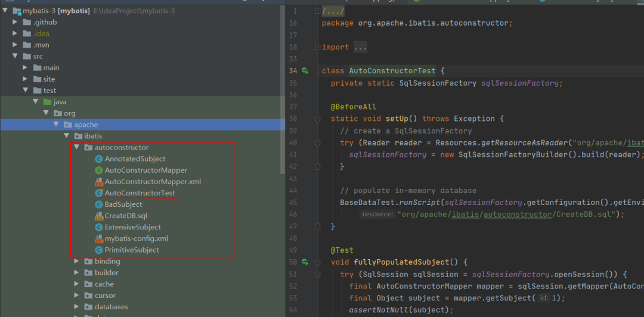This screenshot has height=317, width=644.
Task: Run AutoConstructorTest via gutter icon
Action: click(x=305, y=71)
